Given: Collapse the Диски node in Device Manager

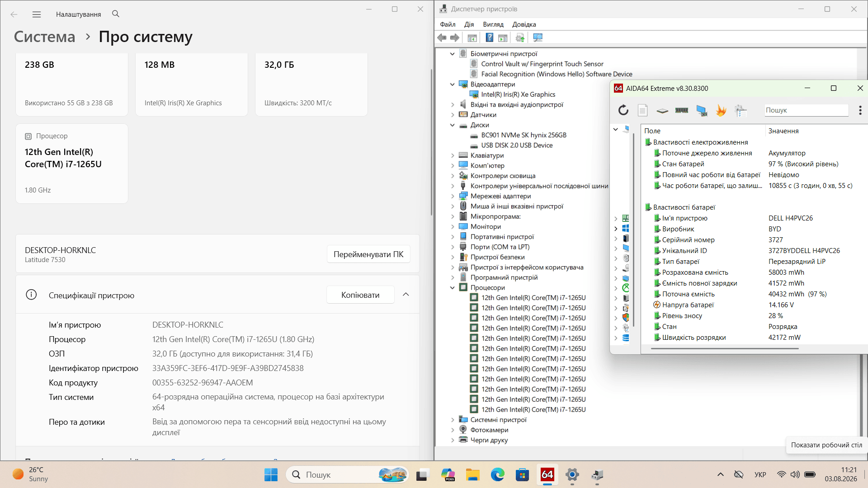Looking at the screenshot, I should point(453,125).
